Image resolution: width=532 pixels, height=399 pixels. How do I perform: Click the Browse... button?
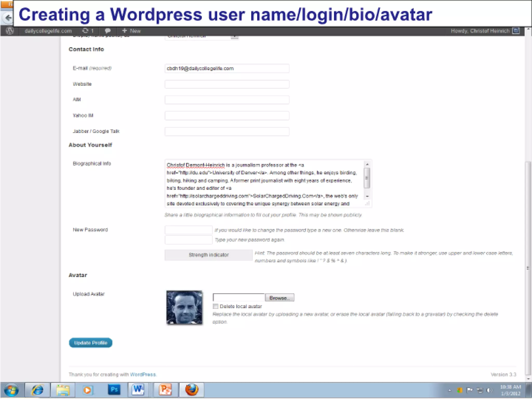[280, 298]
